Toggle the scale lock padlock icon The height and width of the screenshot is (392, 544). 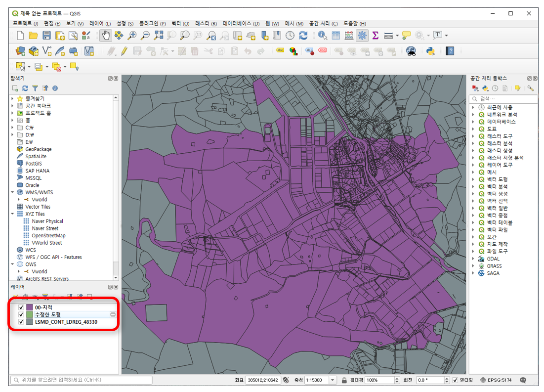[344, 380]
